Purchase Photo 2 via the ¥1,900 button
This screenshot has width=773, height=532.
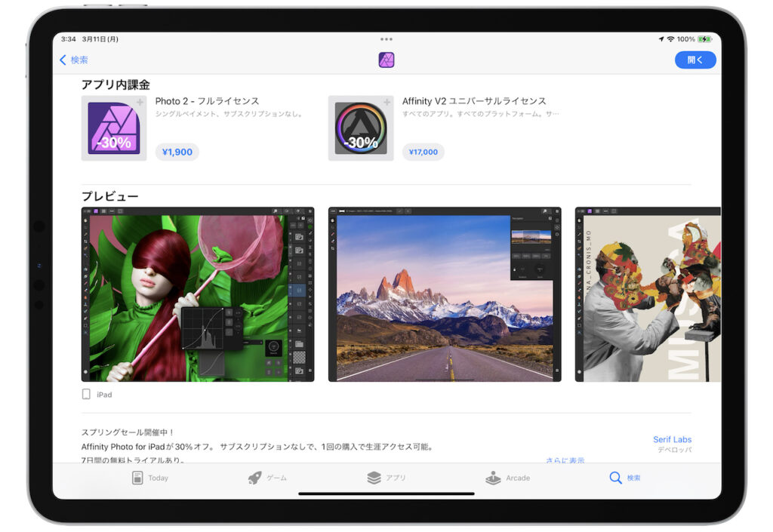click(177, 152)
